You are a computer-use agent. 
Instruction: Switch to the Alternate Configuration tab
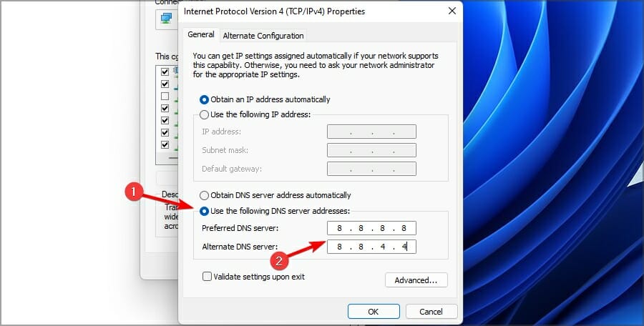coord(263,36)
